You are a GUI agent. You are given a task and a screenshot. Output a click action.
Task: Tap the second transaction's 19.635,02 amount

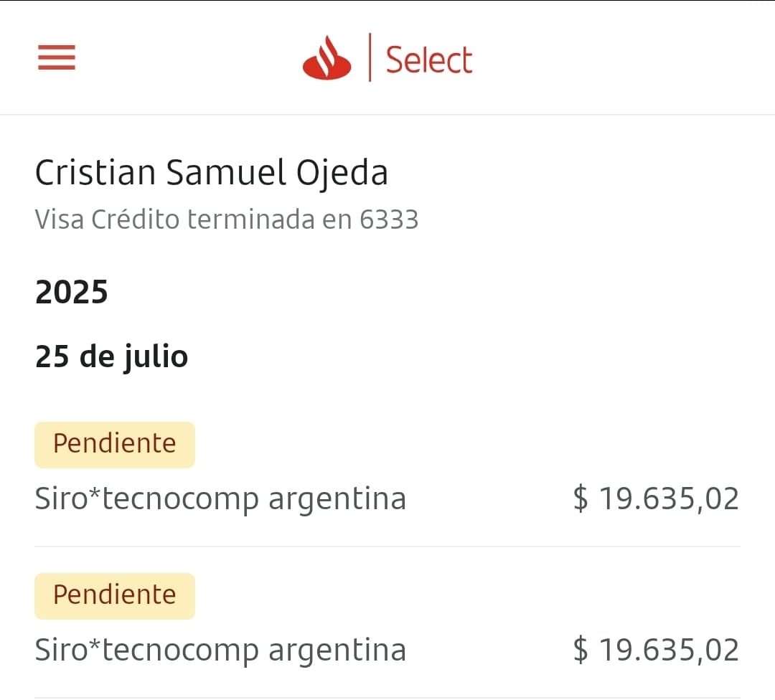pos(669,650)
